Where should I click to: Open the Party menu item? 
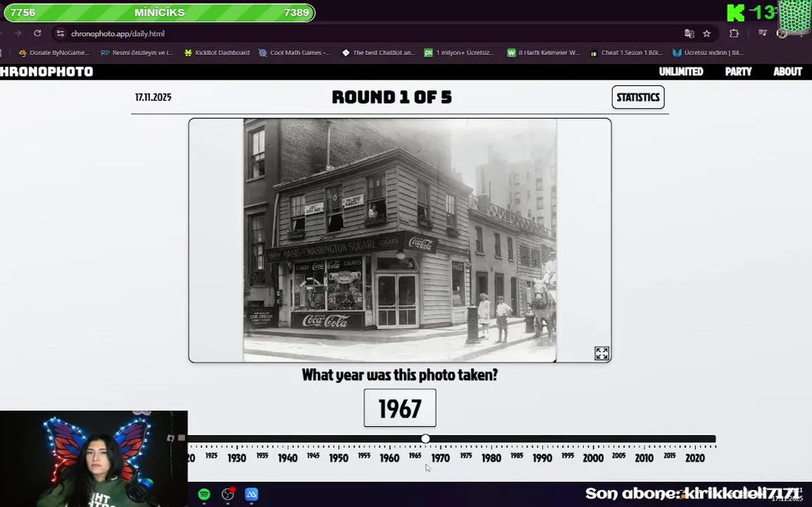pos(738,71)
